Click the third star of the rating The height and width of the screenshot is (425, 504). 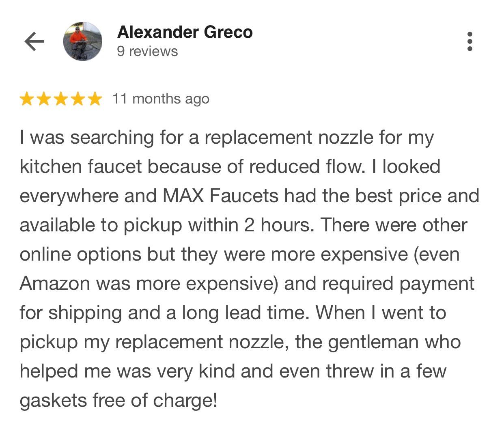61,99
